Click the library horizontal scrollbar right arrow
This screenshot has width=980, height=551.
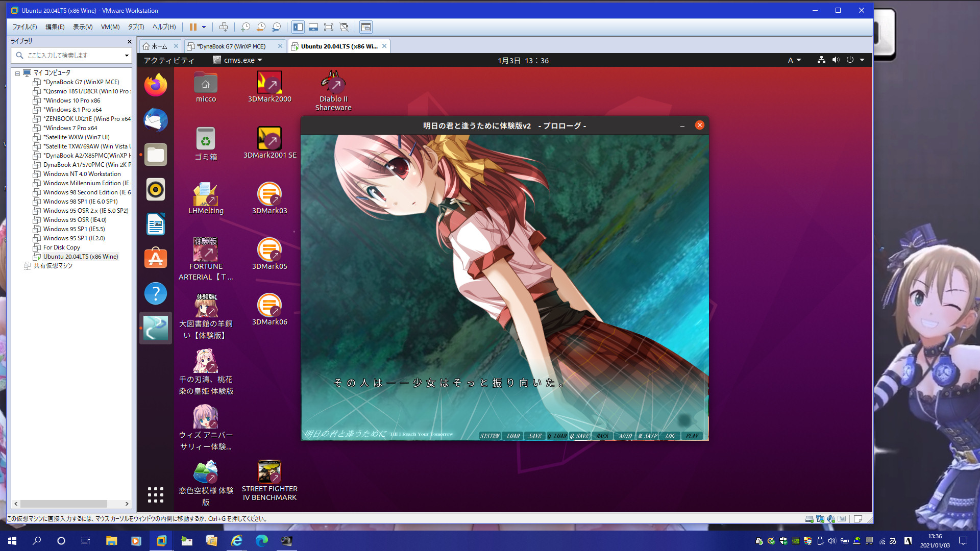click(x=127, y=504)
